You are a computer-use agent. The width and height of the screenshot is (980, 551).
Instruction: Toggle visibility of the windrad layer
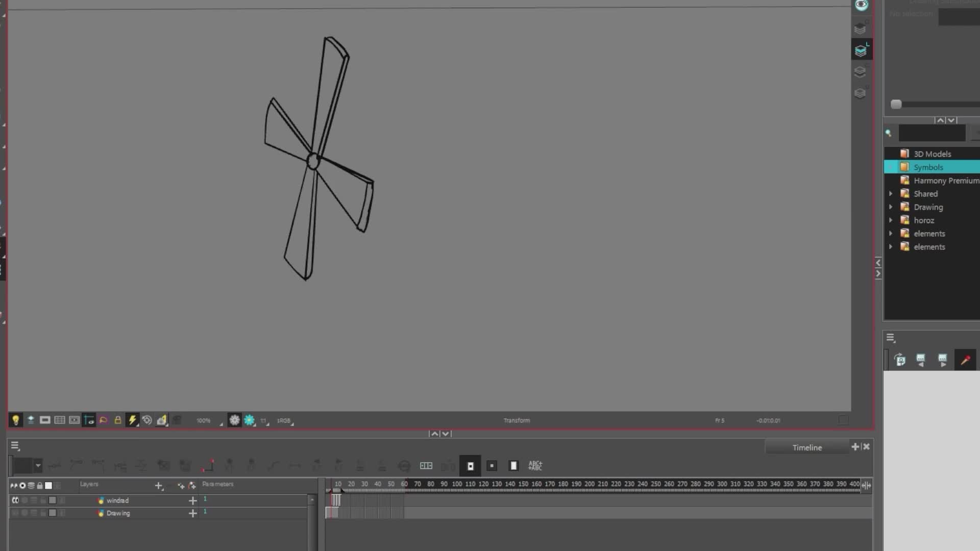pyautogui.click(x=15, y=500)
